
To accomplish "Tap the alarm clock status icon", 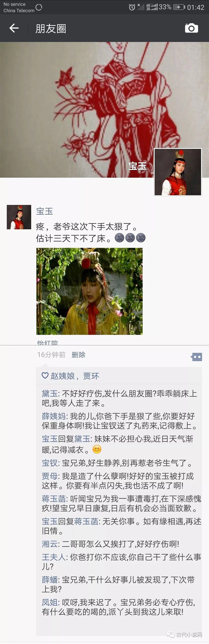I will click(x=132, y=7).
